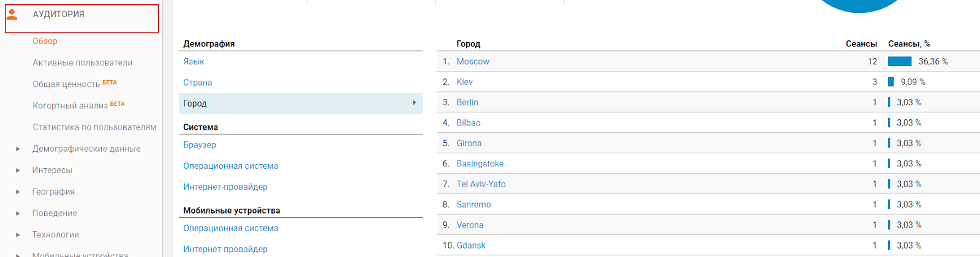The height and width of the screenshot is (257, 980).
Task: Expand the Технологии sidebar section
Action: coord(18,234)
